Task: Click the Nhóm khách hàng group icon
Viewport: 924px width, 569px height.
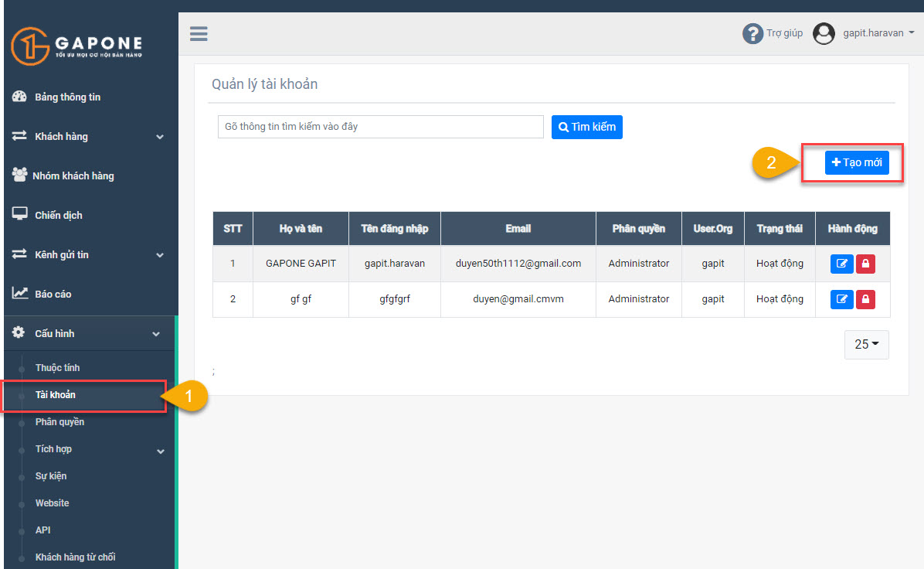Action: pos(19,175)
